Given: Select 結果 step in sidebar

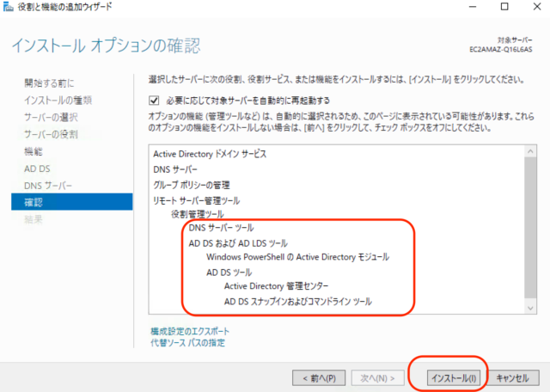Looking at the screenshot, I should click(33, 219).
